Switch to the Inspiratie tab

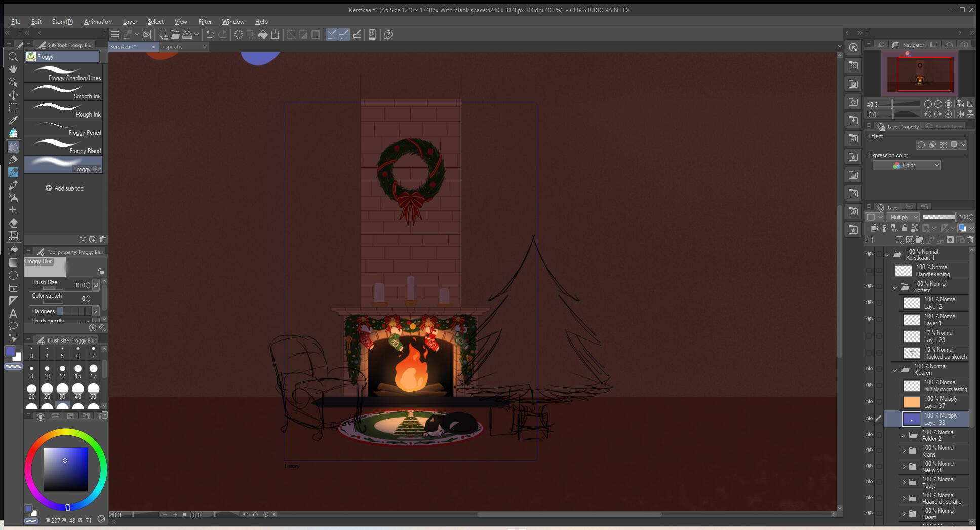coord(172,47)
